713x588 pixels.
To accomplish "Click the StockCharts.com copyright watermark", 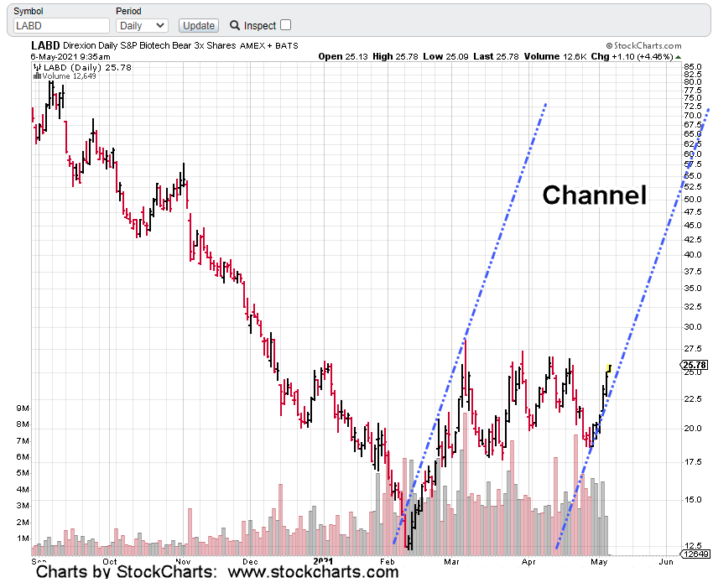I will click(x=644, y=45).
